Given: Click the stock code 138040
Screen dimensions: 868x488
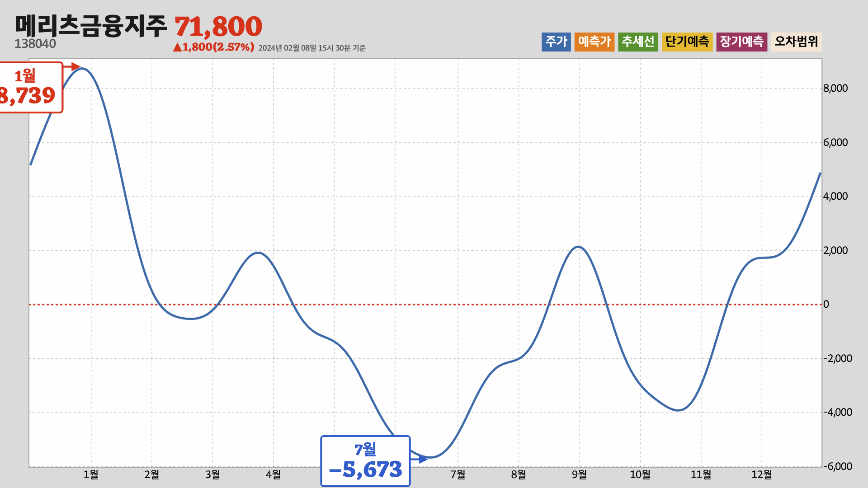Looking at the screenshot, I should (x=35, y=44).
